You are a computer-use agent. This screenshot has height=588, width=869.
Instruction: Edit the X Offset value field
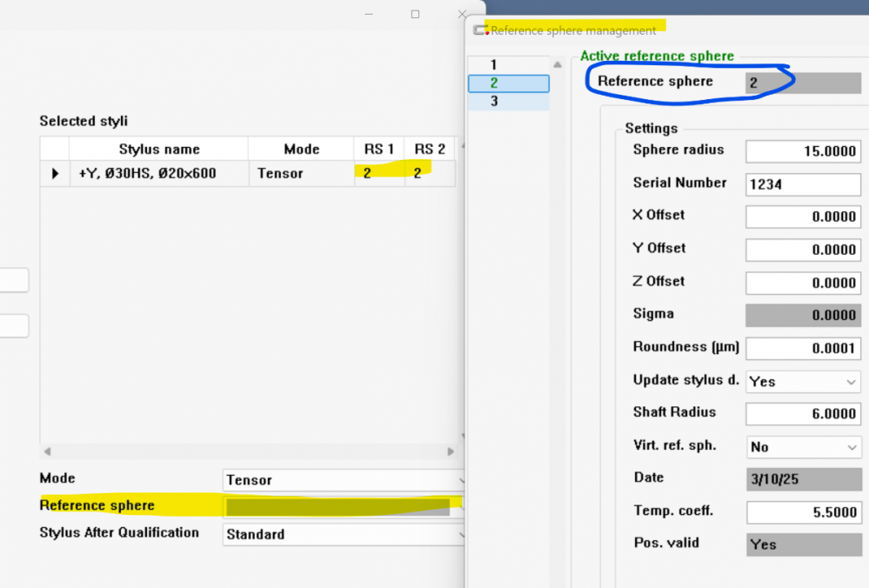[x=803, y=217]
